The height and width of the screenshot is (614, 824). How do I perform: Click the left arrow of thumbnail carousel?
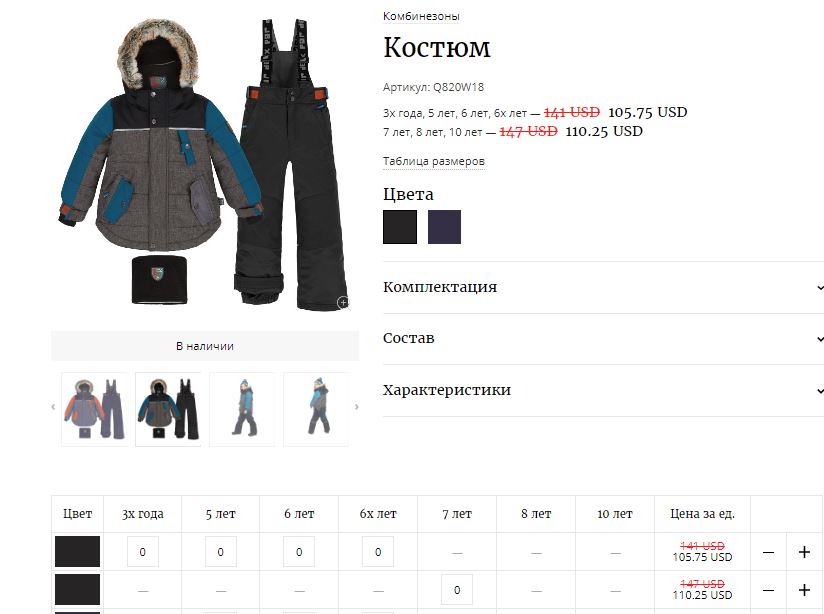pos(53,407)
